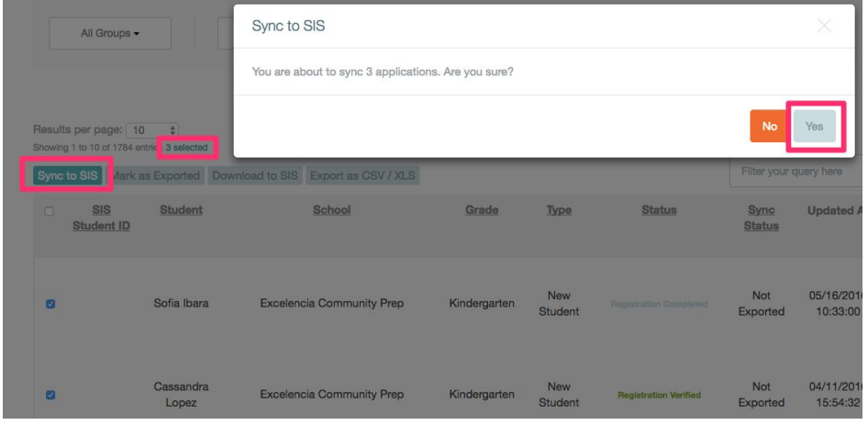
Task: Open the All Groups dropdown
Action: point(110,33)
